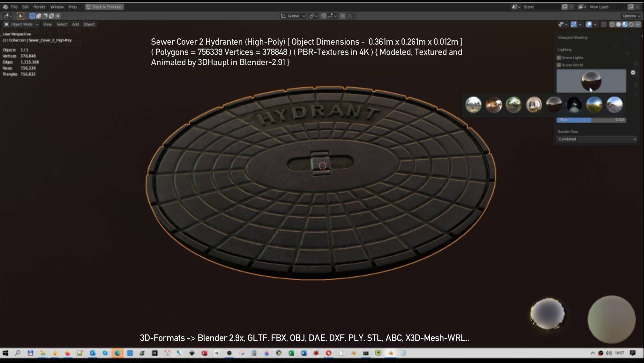Enable the Scene Lights checkbox
Image resolution: width=644 pixels, height=363 pixels.
559,58
